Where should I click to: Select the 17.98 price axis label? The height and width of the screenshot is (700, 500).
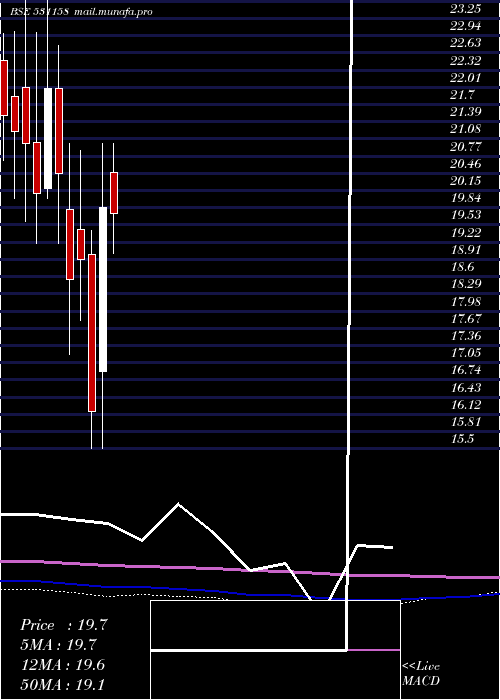(x=465, y=301)
